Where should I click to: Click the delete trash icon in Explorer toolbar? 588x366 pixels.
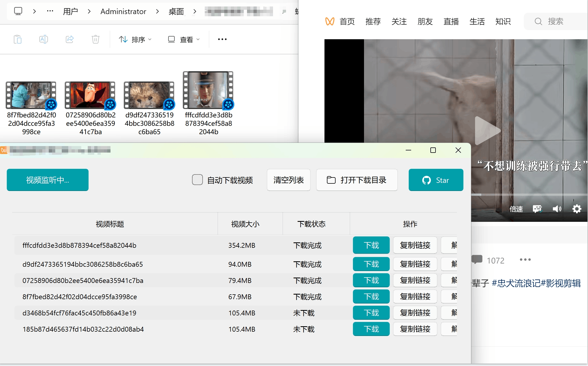coord(95,39)
